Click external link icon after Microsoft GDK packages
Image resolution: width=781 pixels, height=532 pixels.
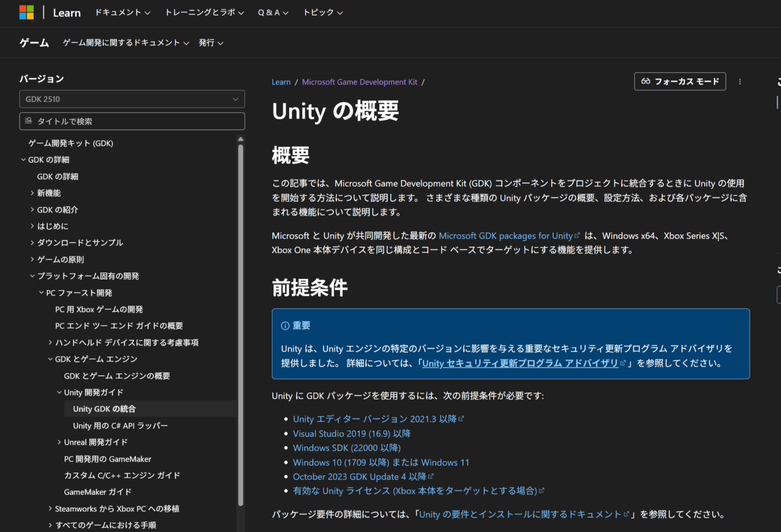coord(577,235)
